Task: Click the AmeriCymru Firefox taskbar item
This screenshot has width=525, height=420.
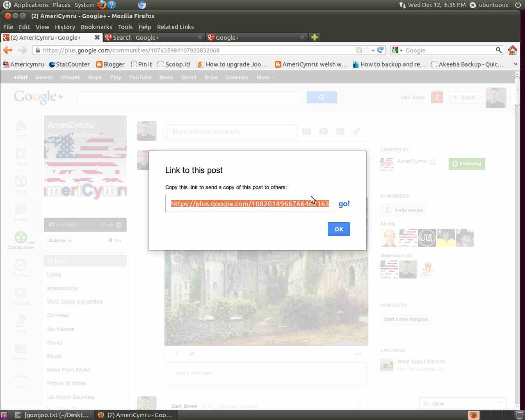Action: (135, 415)
